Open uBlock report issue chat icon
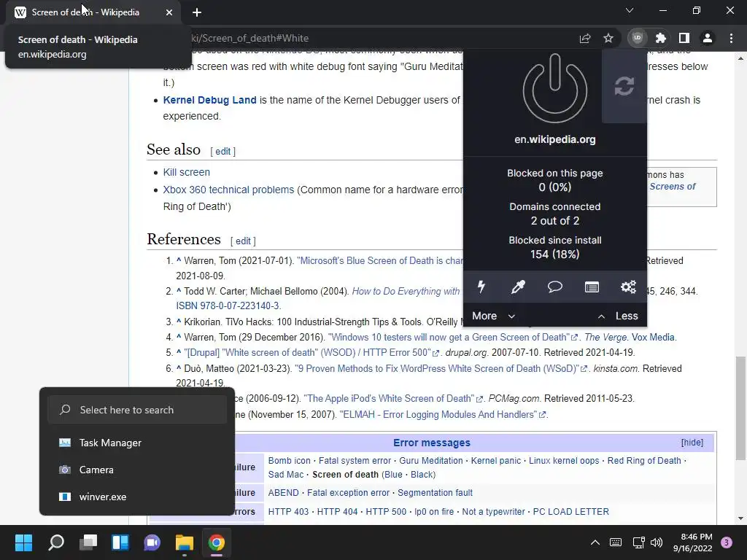747x560 pixels. (x=555, y=287)
